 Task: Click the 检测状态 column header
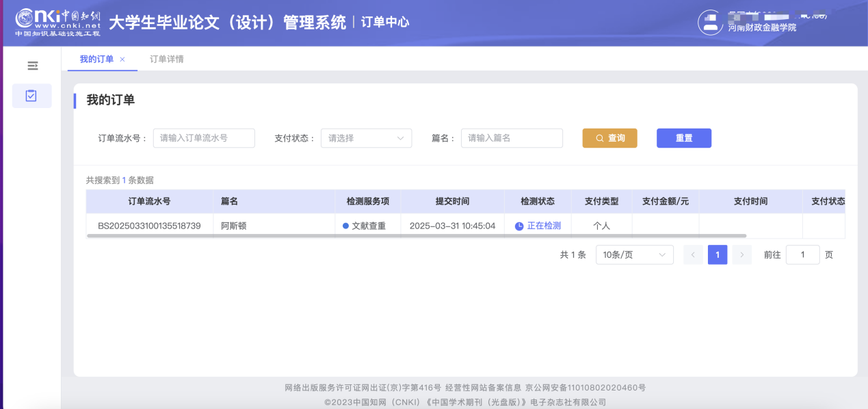[538, 202]
